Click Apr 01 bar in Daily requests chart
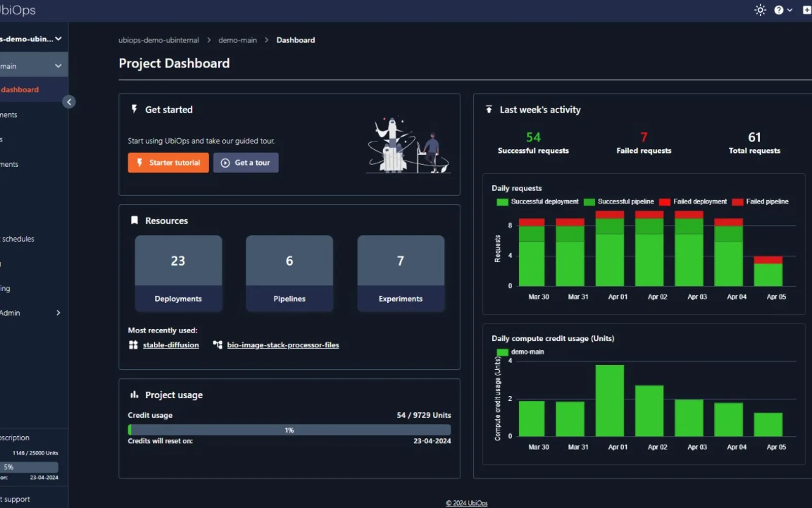Screen dimensions: 812x508 (610, 248)
